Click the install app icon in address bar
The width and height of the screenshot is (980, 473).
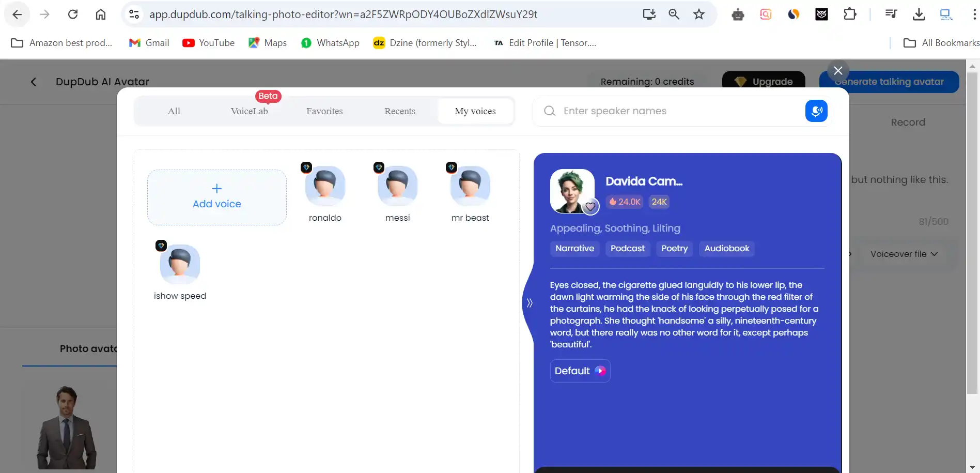649,14
